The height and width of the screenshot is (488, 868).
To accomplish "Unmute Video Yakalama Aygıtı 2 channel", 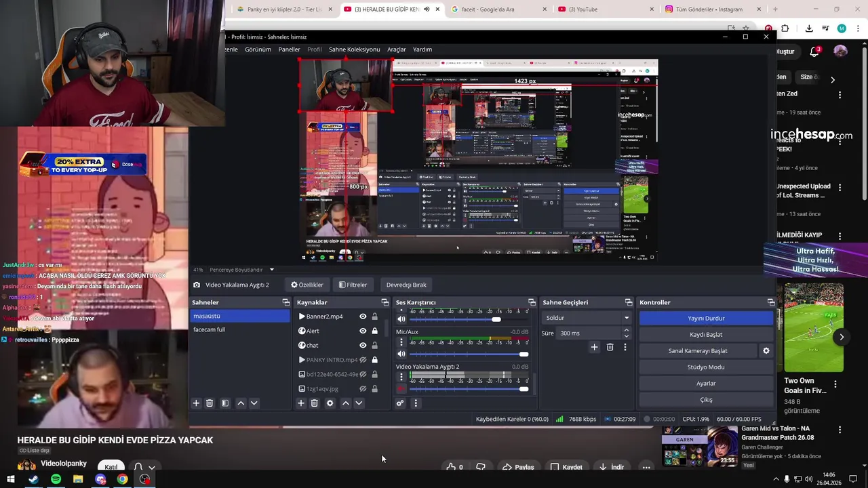I will 401,388.
